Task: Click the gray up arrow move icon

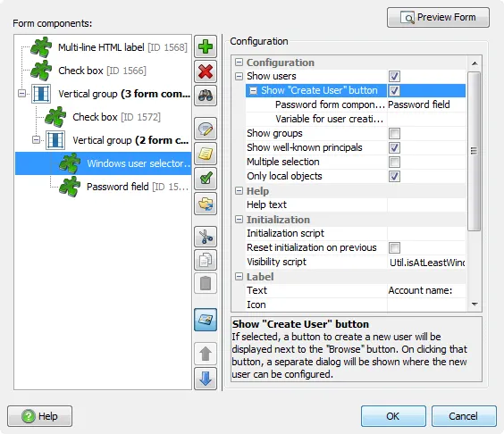Action: point(206,354)
